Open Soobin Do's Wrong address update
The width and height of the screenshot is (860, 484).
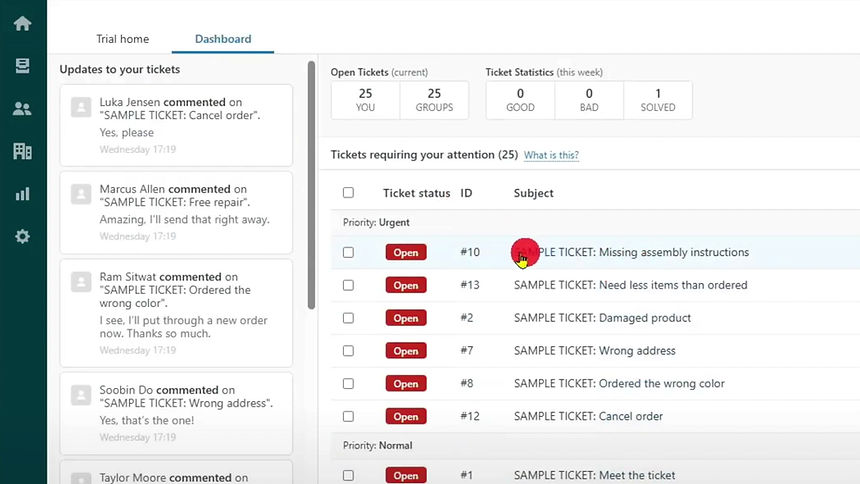coord(176,413)
